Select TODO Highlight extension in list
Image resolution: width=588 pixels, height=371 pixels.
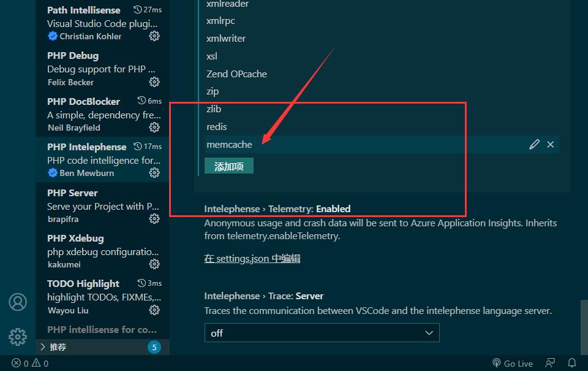coord(102,297)
